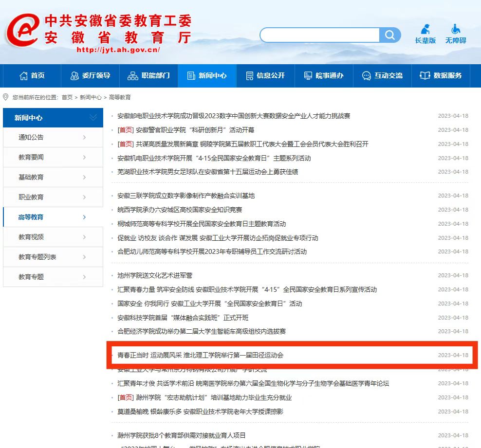Go to 首页 via house icon
The height and width of the screenshot is (448, 481).
(32, 76)
